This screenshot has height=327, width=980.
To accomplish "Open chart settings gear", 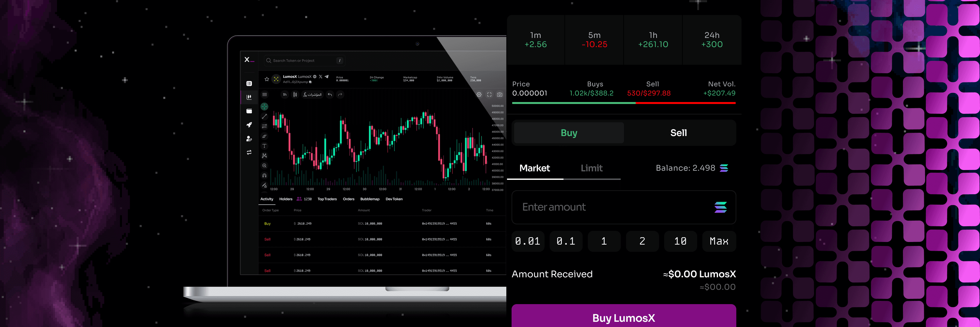I will pyautogui.click(x=479, y=95).
